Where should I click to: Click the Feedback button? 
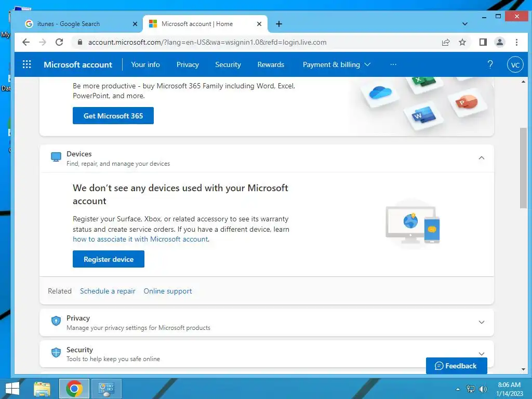456,366
